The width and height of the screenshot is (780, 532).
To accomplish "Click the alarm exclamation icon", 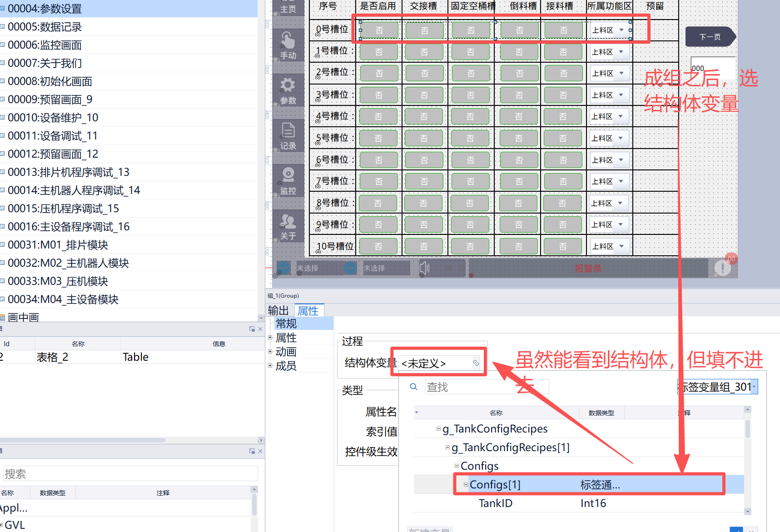I will tap(722, 268).
